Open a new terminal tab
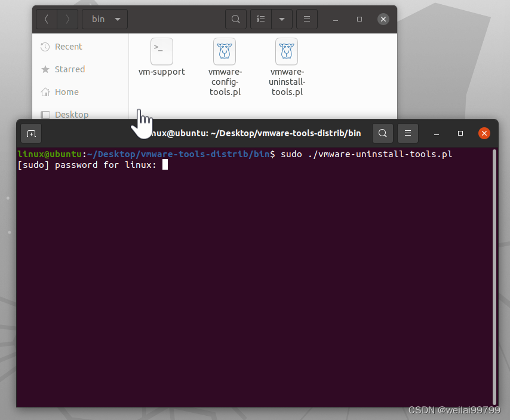The width and height of the screenshot is (510, 420). pyautogui.click(x=31, y=133)
